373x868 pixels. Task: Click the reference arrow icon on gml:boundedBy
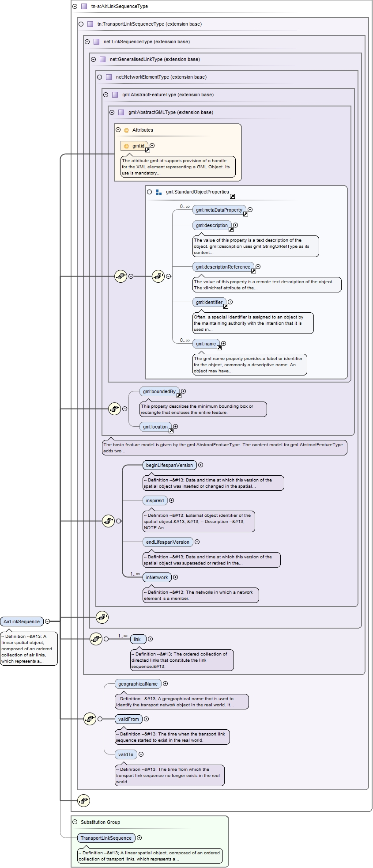point(179,395)
